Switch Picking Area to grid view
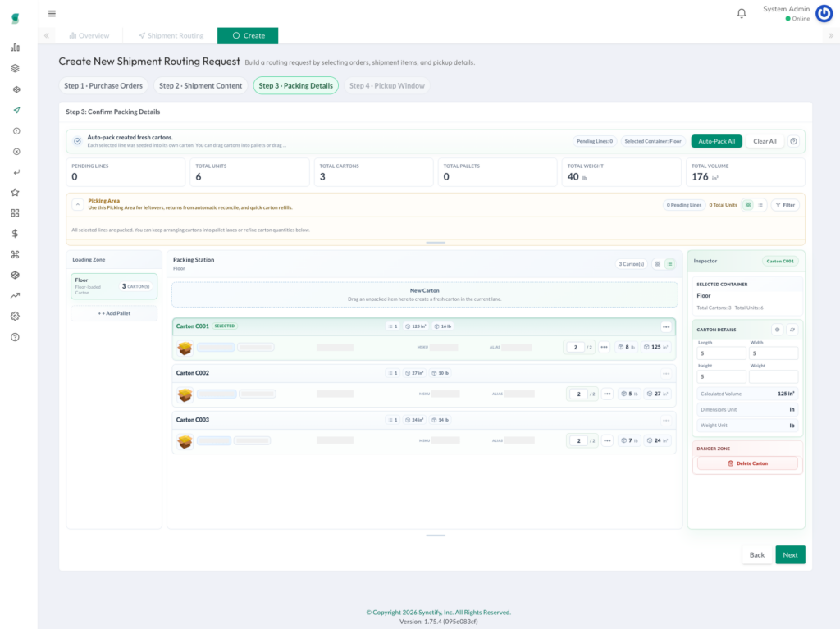Viewport: 840px width, 629px height. pos(748,205)
